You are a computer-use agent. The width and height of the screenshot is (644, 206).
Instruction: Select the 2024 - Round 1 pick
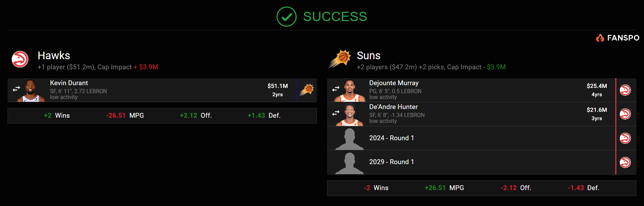(391, 138)
